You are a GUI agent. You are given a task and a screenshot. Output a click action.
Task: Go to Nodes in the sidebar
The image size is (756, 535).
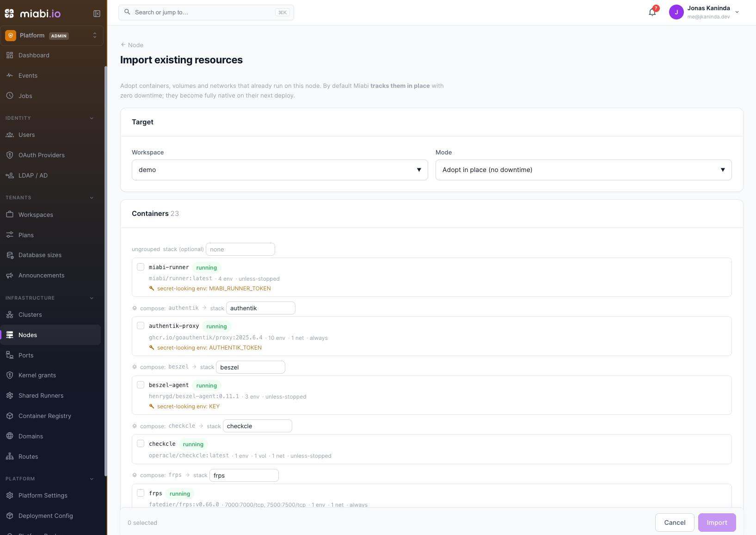pyautogui.click(x=51, y=335)
